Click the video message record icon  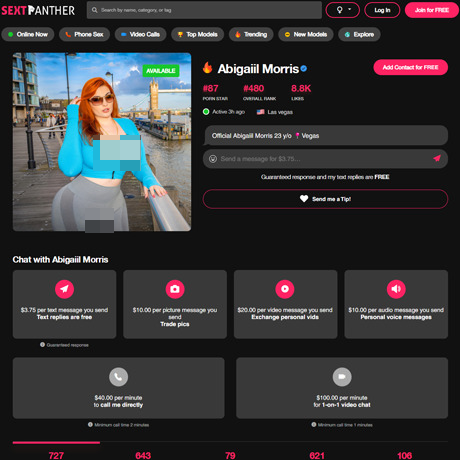(285, 289)
